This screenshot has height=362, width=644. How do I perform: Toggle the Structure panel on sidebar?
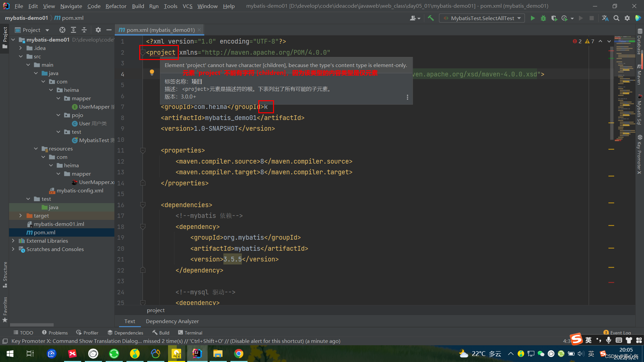(x=5, y=274)
